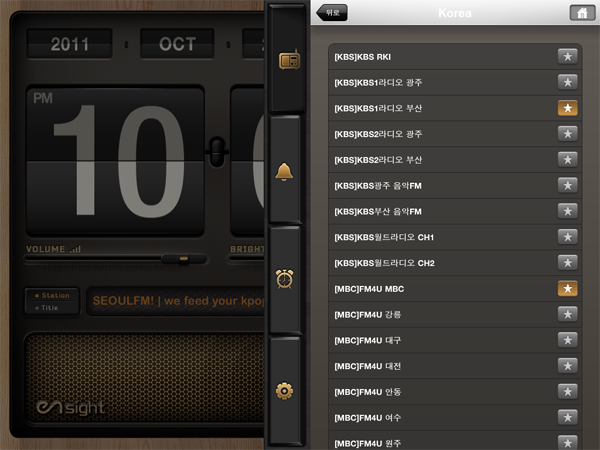The height and width of the screenshot is (450, 600).
Task: Select station [MBC]FM4U 강릉
Action: (455, 315)
